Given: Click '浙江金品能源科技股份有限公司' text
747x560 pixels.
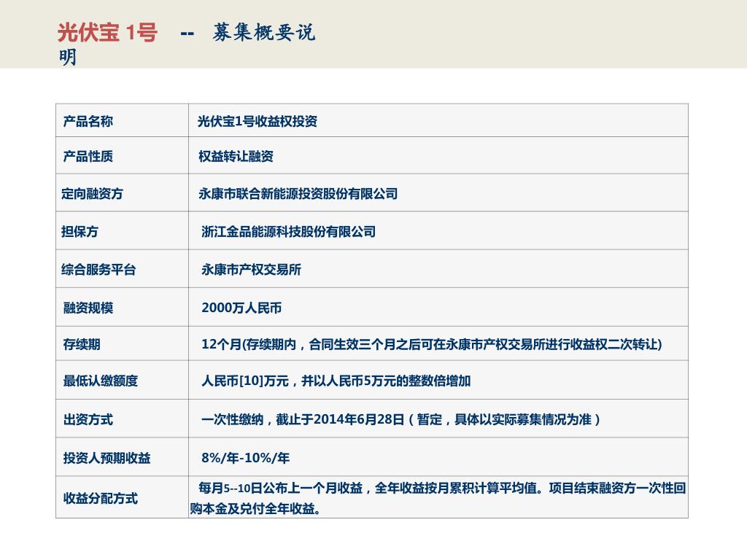Looking at the screenshot, I should click(x=288, y=231).
